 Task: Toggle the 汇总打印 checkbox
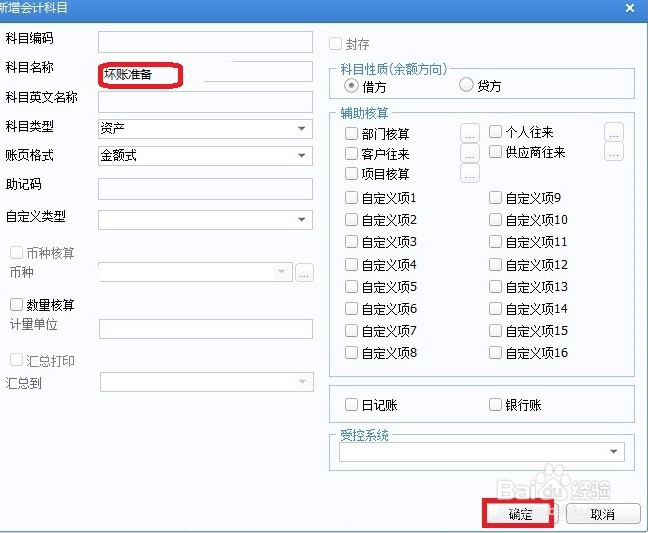point(16,360)
